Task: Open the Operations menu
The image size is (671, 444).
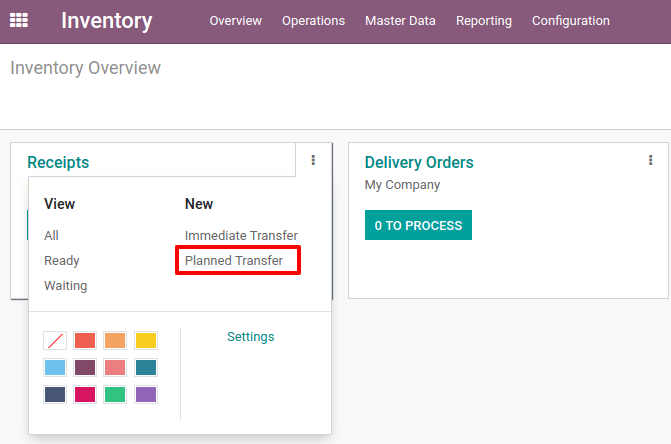Action: tap(313, 21)
